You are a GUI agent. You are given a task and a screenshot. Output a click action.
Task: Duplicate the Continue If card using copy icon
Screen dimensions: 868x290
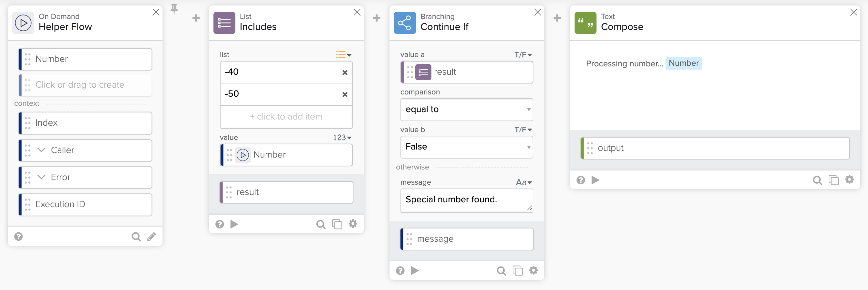pos(517,270)
